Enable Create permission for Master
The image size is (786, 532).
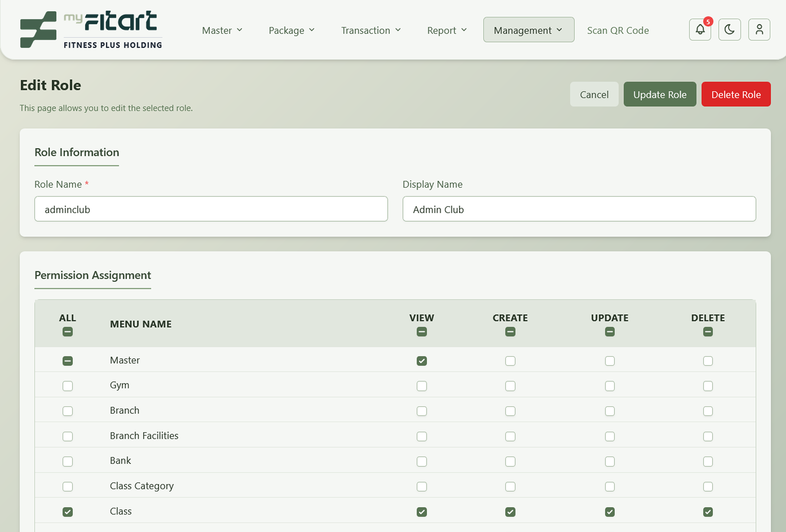[510, 361]
